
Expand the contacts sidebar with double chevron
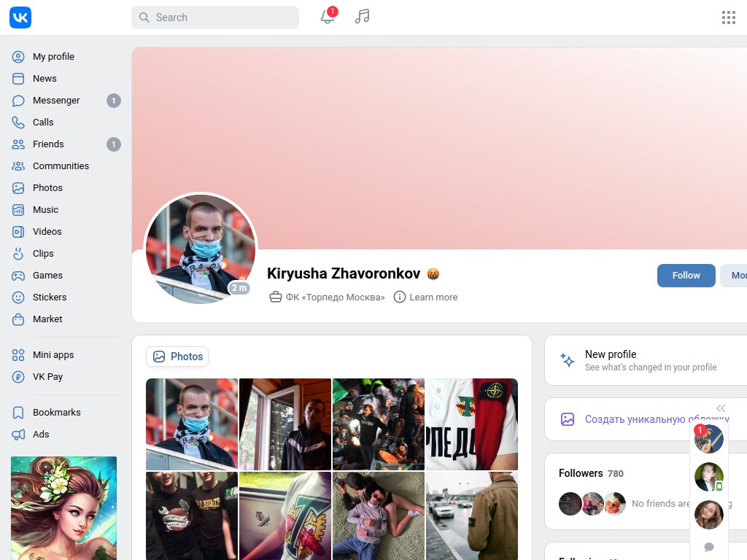point(721,408)
